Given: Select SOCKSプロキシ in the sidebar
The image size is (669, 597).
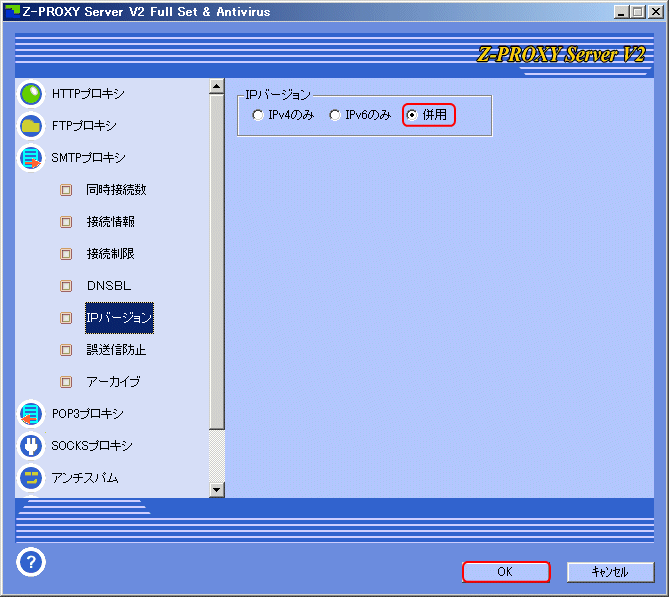Looking at the screenshot, I should coord(92,446).
